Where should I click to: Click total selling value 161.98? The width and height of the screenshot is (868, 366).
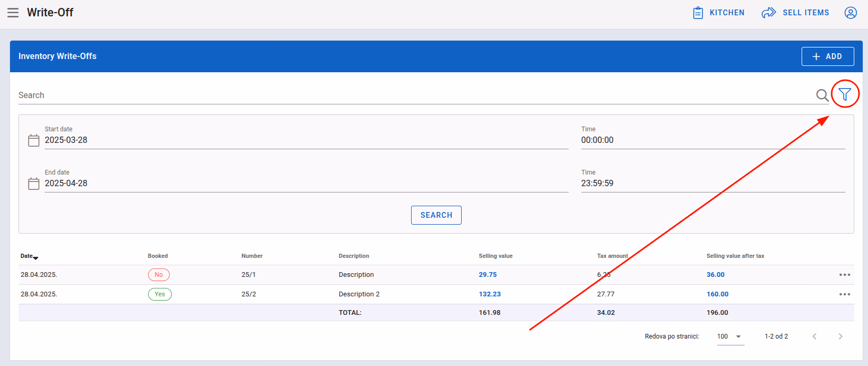pos(490,313)
